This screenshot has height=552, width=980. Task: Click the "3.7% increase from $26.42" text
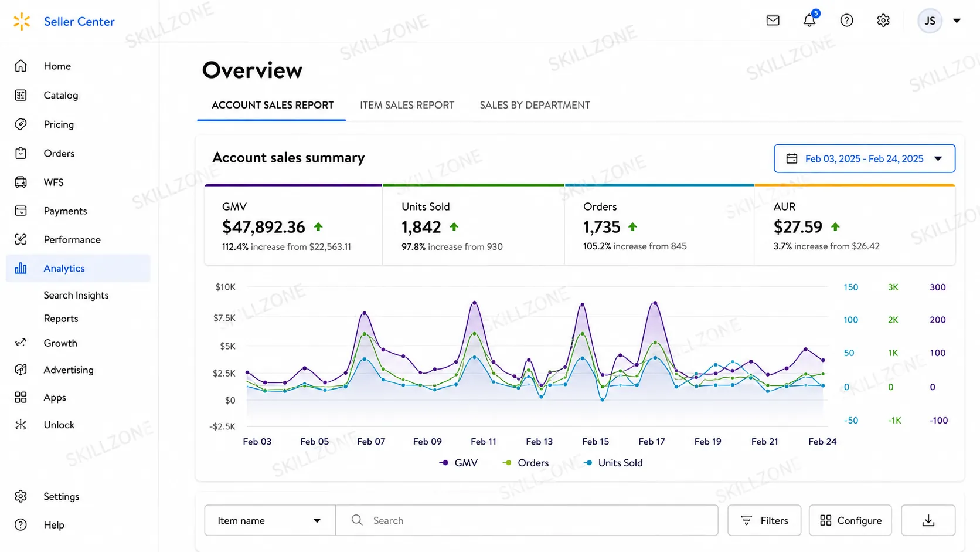pyautogui.click(x=826, y=246)
